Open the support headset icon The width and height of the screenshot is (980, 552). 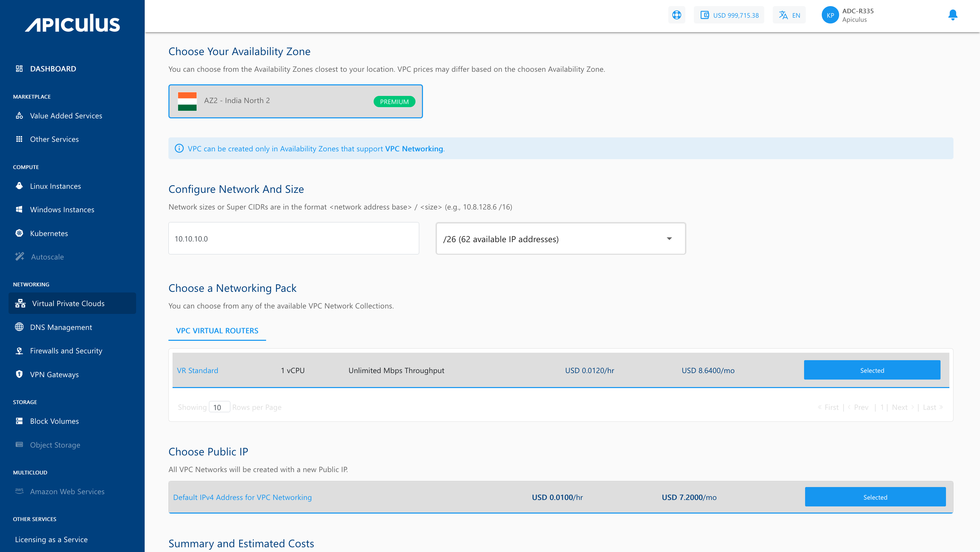pos(677,15)
